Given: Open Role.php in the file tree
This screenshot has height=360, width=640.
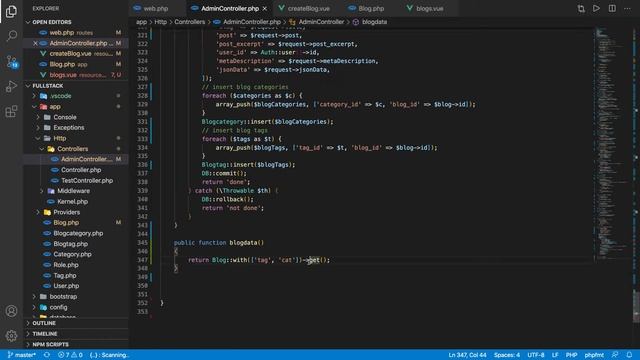Looking at the screenshot, I should [66, 265].
